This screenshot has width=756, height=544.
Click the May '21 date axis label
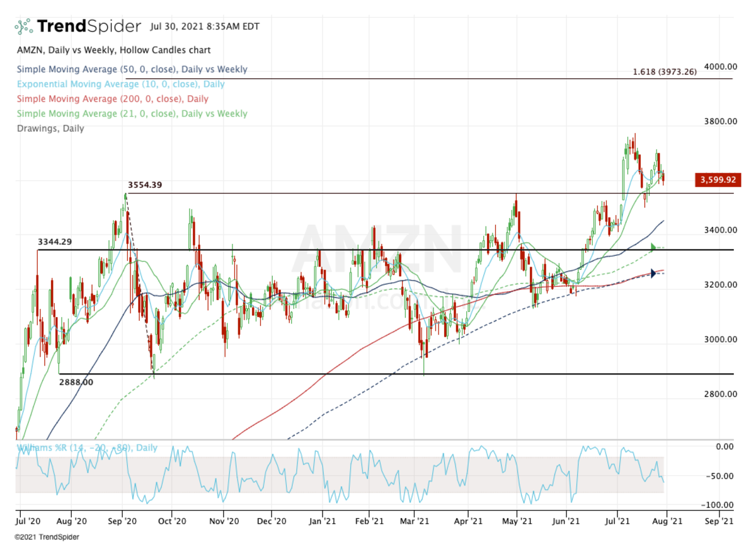[517, 521]
